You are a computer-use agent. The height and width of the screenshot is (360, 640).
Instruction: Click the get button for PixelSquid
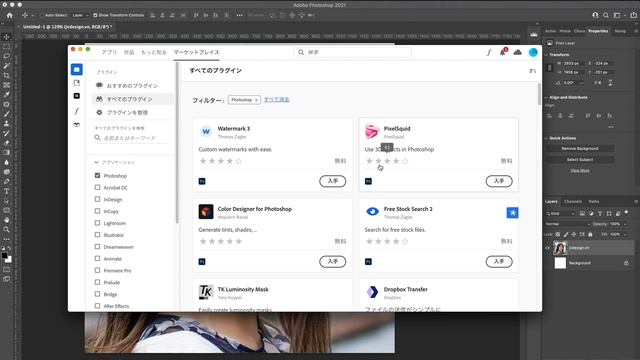[499, 181]
